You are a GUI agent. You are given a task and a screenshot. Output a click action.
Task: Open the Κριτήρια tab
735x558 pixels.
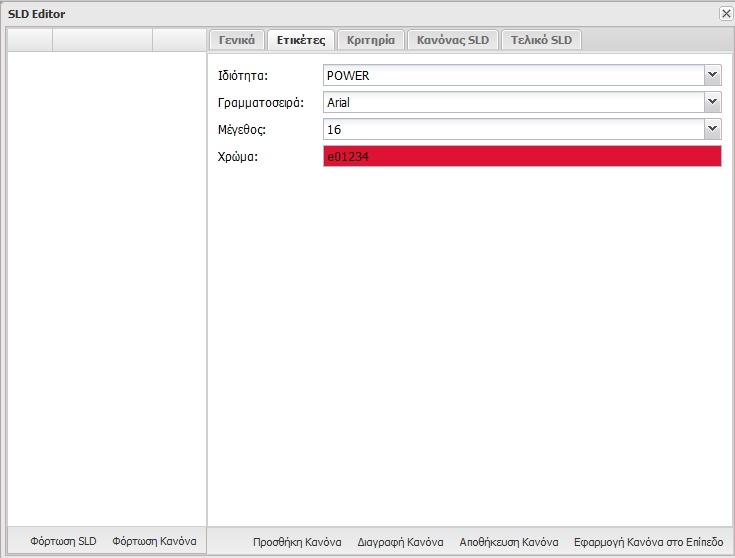coord(370,41)
